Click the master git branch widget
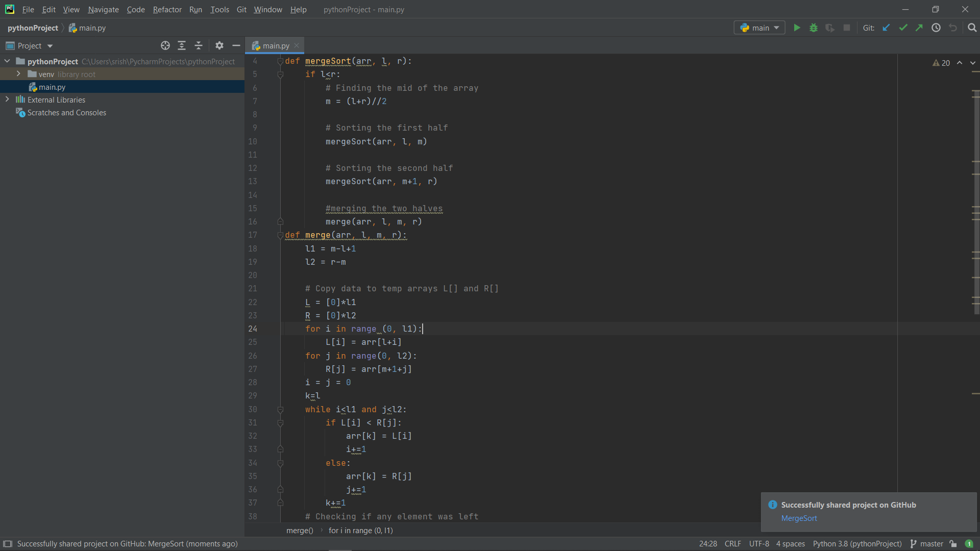 (x=927, y=544)
